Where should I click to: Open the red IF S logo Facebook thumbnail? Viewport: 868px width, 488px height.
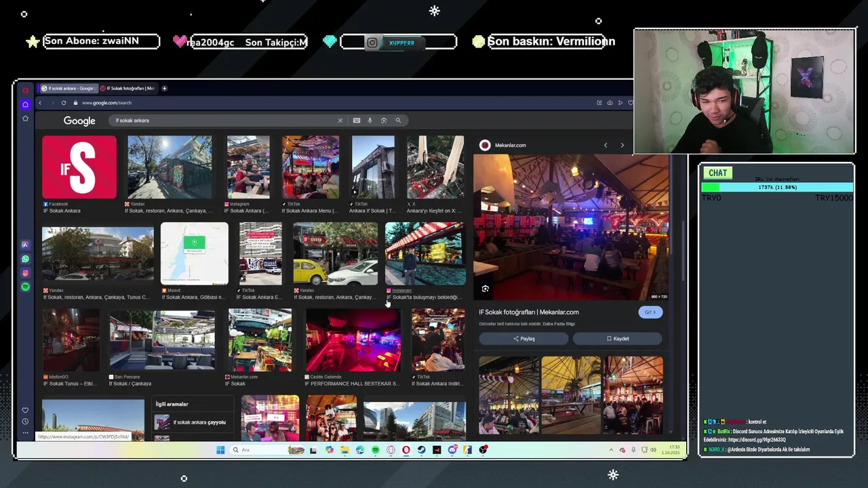click(79, 167)
